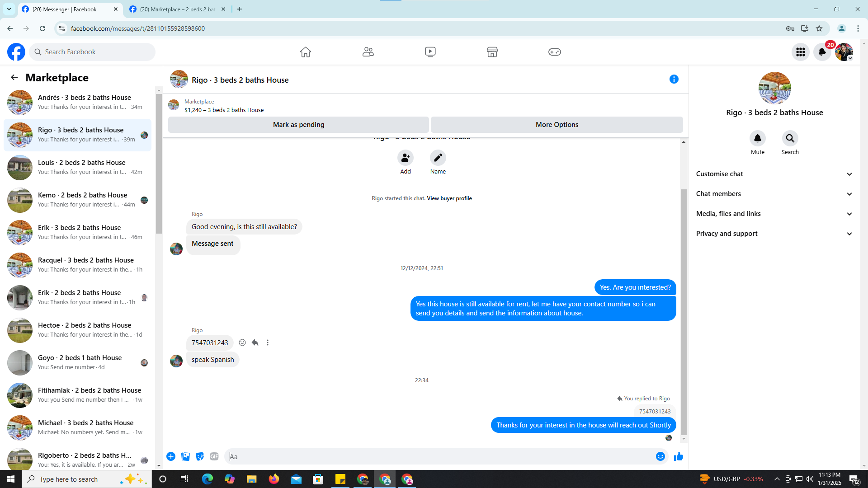The height and width of the screenshot is (488, 868).
Task: Open View buyer profile link
Action: point(449,198)
